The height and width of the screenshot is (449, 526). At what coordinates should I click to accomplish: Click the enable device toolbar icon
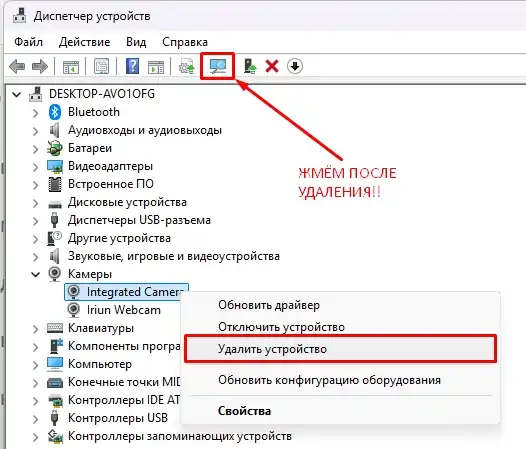click(x=250, y=66)
